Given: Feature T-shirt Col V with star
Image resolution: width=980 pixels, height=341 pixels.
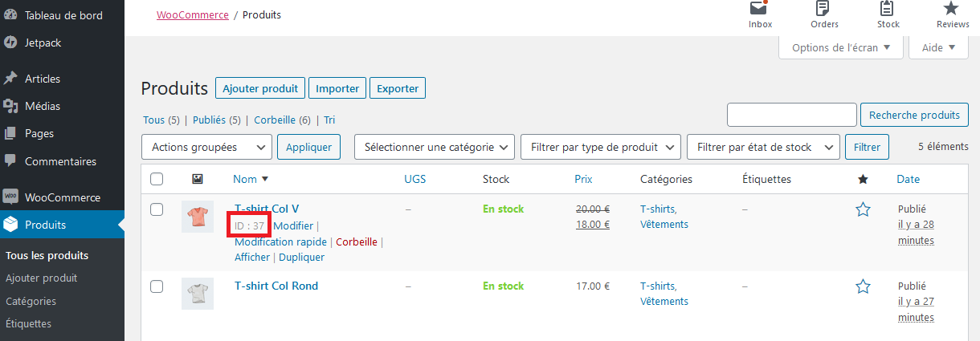Looking at the screenshot, I should [864, 209].
